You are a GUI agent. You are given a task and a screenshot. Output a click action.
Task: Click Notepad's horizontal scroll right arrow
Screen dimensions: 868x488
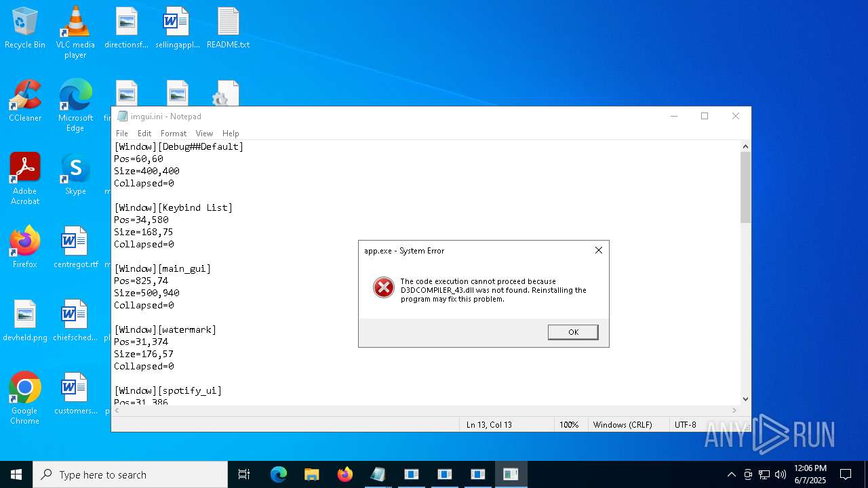click(734, 410)
